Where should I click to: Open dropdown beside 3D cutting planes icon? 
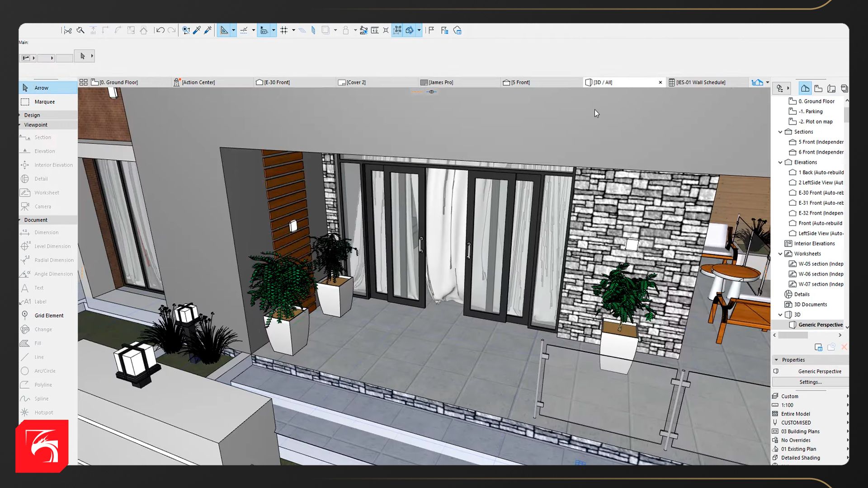pos(419,30)
